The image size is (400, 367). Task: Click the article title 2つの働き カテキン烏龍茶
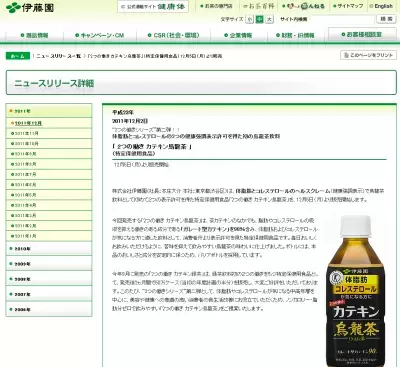pos(152,147)
